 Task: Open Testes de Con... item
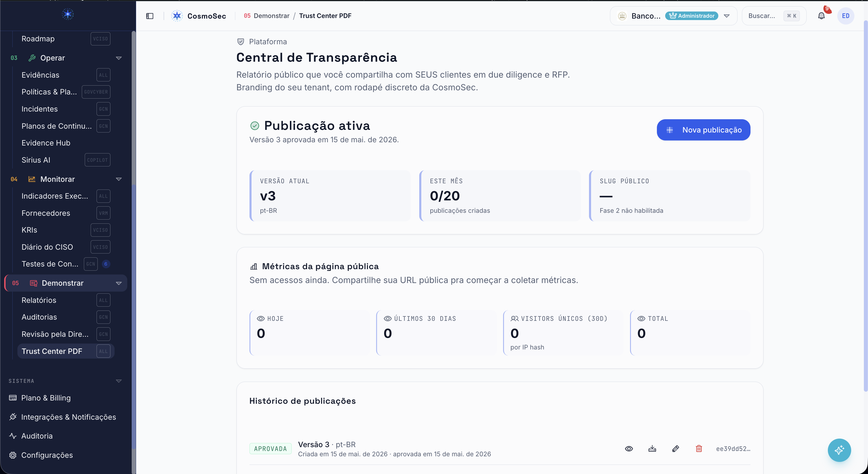[66, 264]
